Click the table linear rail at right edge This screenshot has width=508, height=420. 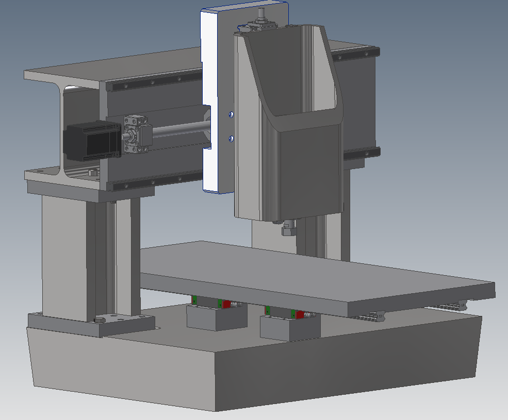click(x=449, y=306)
